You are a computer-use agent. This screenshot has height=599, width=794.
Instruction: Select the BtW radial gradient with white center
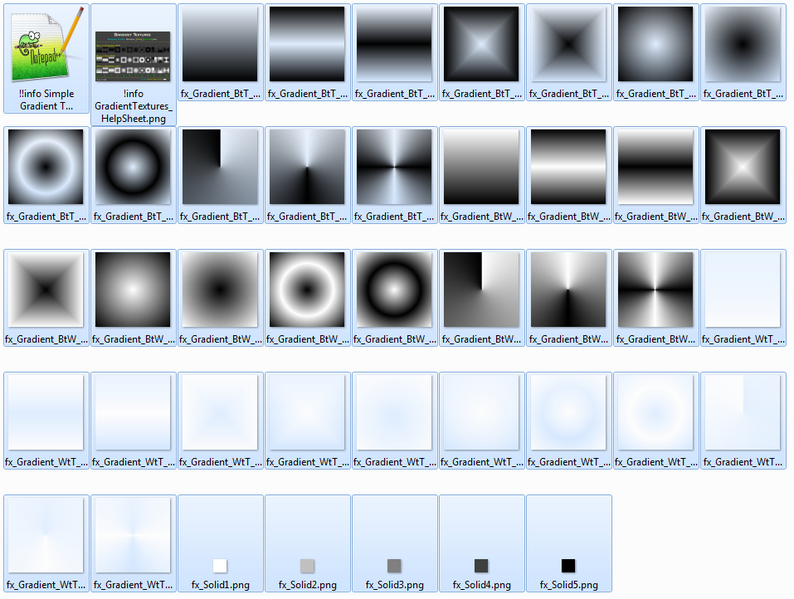point(133,298)
